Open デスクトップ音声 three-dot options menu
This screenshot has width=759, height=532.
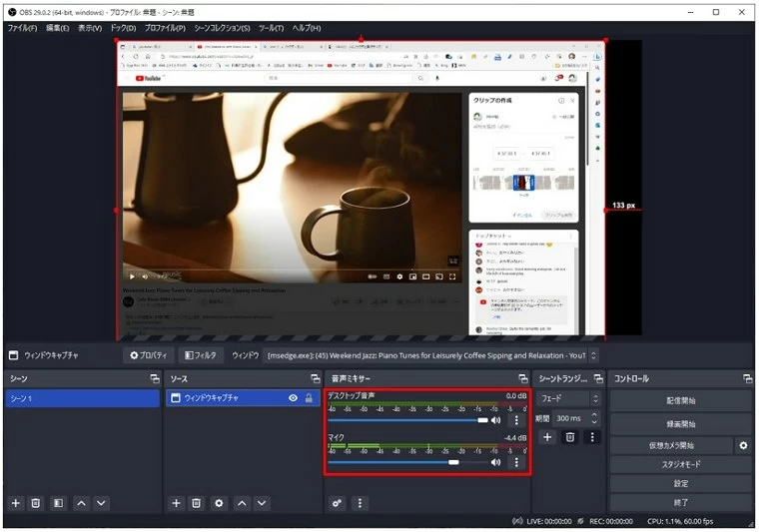pos(516,420)
